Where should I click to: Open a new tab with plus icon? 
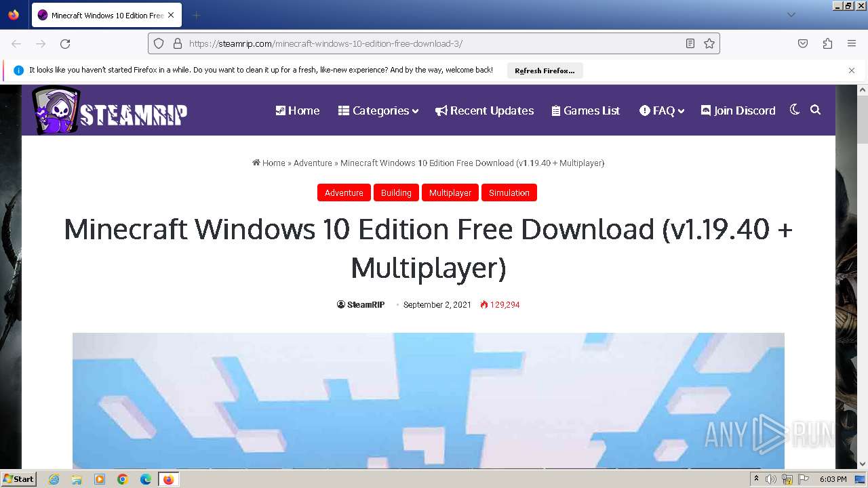tap(196, 15)
